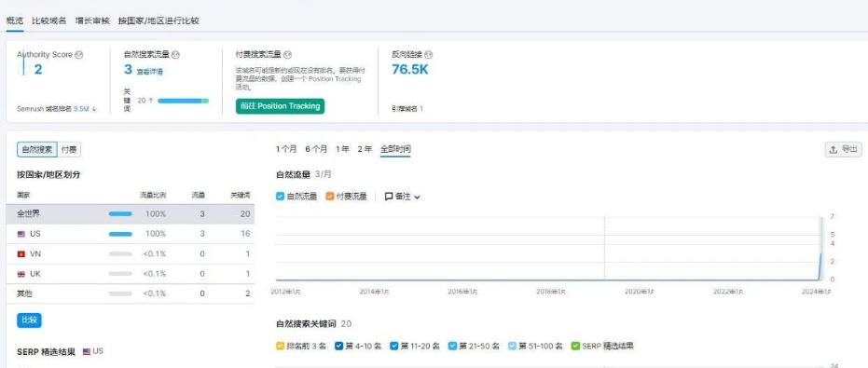This screenshot has height=368, width=868.
Task: Click the 流量比例 column header
Action: (153, 196)
